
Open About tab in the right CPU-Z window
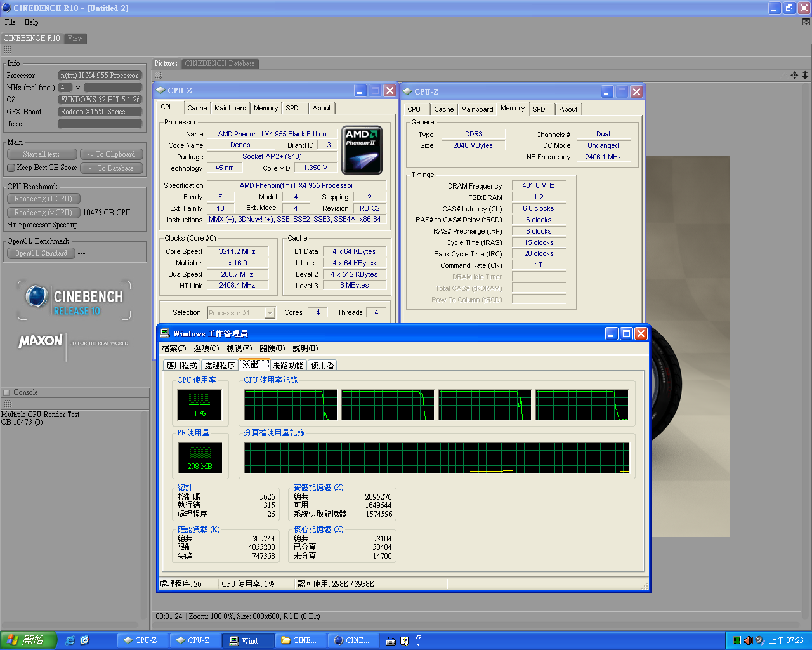[x=568, y=109]
